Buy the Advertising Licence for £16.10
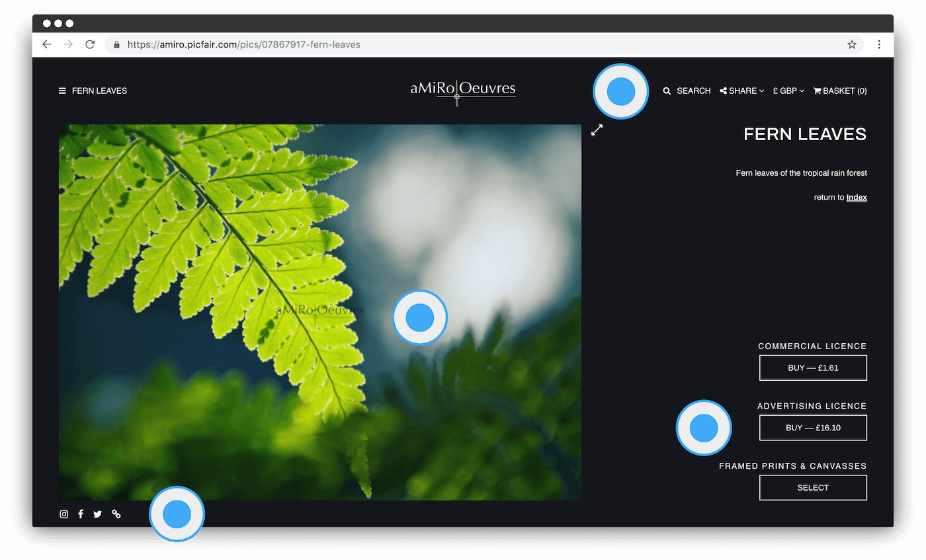Viewport: 926px width, 560px height. 813,427
